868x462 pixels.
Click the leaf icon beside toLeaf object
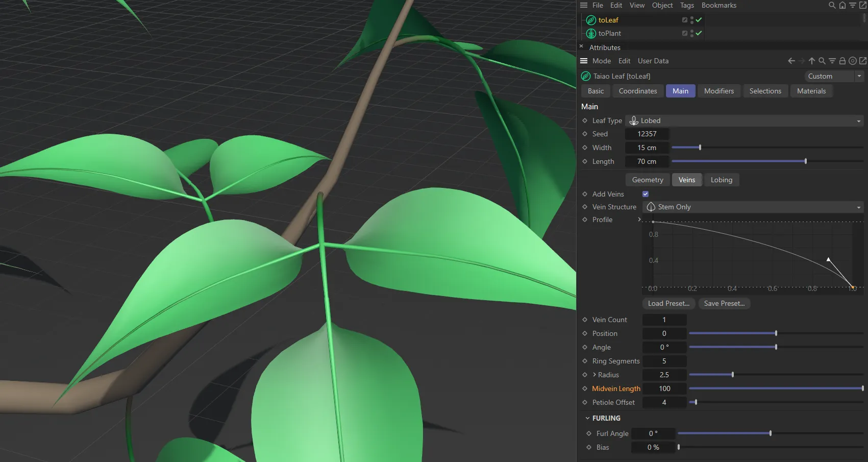pyautogui.click(x=590, y=20)
